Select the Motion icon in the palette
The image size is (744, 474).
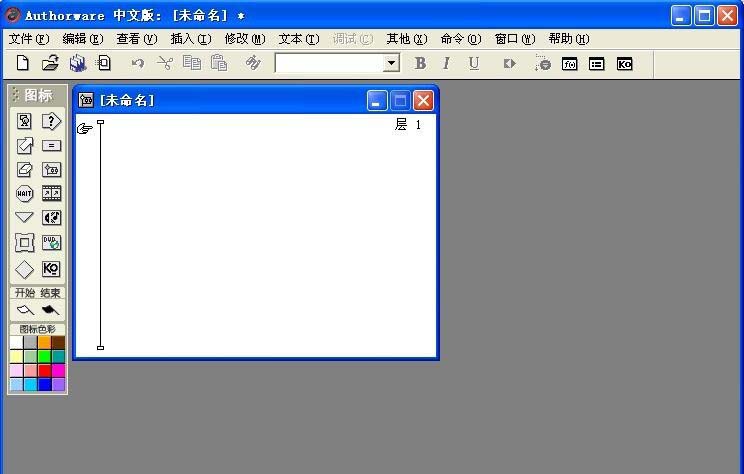click(x=24, y=145)
